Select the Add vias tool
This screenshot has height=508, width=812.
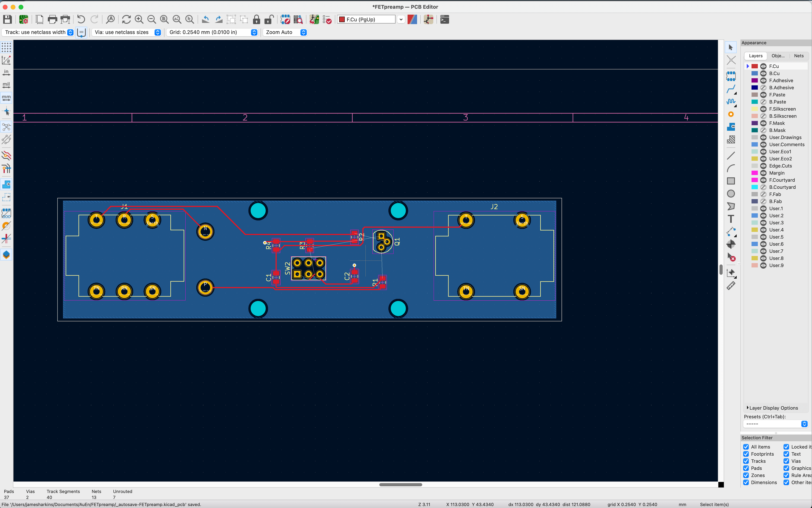tap(731, 115)
